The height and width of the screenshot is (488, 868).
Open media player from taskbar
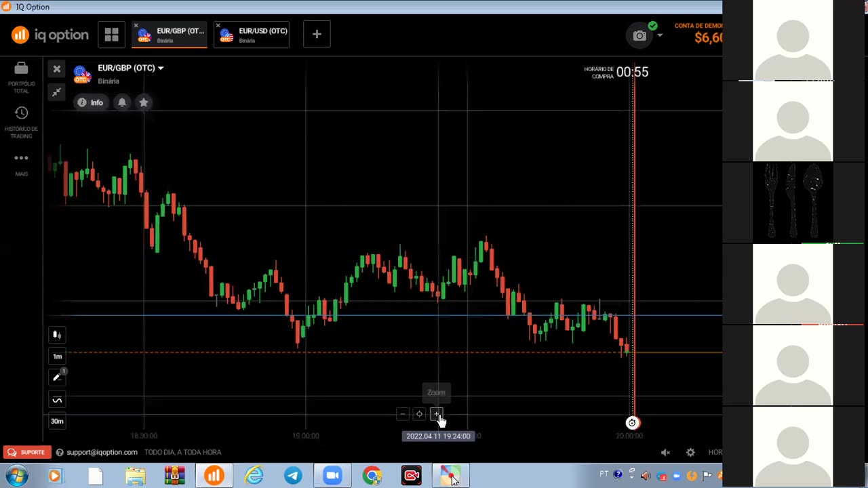[x=54, y=476]
